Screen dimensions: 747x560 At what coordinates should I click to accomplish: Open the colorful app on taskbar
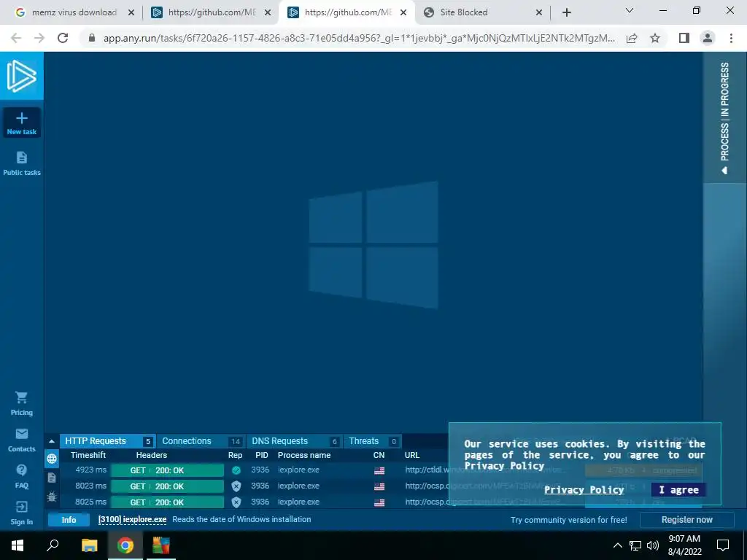point(161,545)
